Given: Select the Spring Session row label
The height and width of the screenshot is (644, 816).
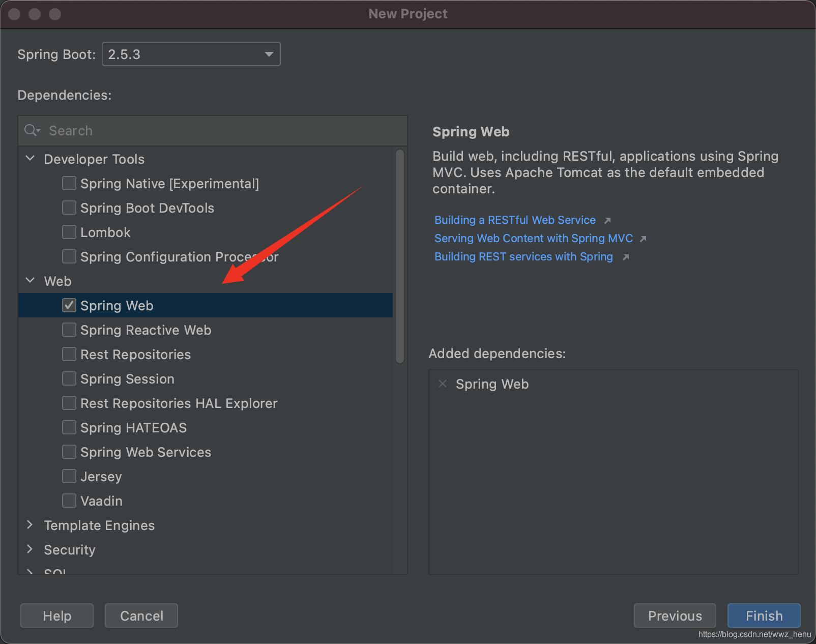Looking at the screenshot, I should (x=127, y=379).
